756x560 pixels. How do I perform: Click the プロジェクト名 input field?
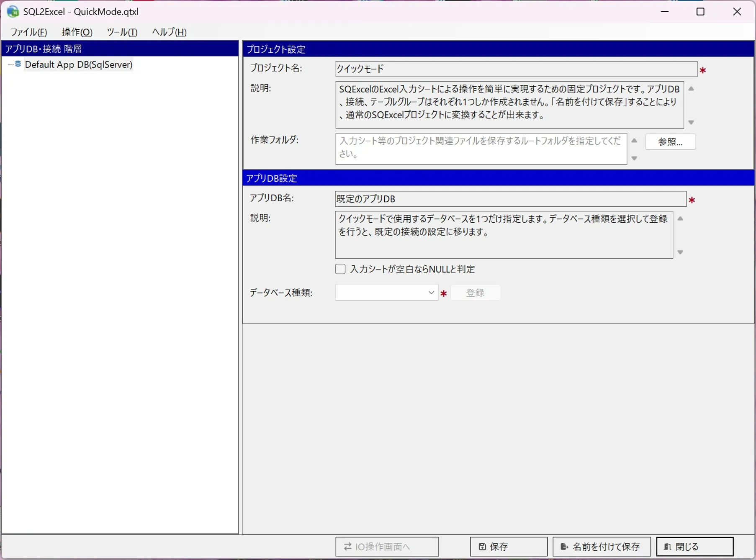pyautogui.click(x=516, y=69)
